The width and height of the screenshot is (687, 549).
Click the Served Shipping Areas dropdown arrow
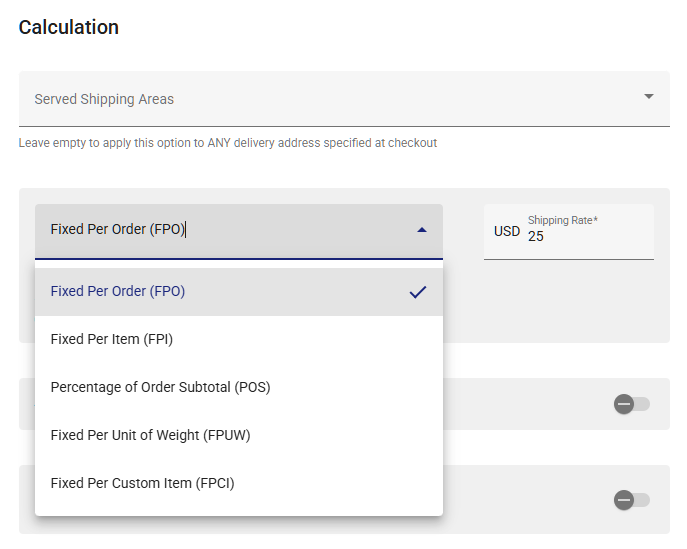tap(649, 97)
